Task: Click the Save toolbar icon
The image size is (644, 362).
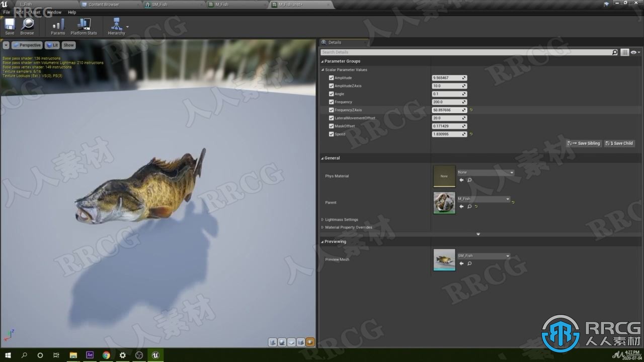Action: pos(10,26)
